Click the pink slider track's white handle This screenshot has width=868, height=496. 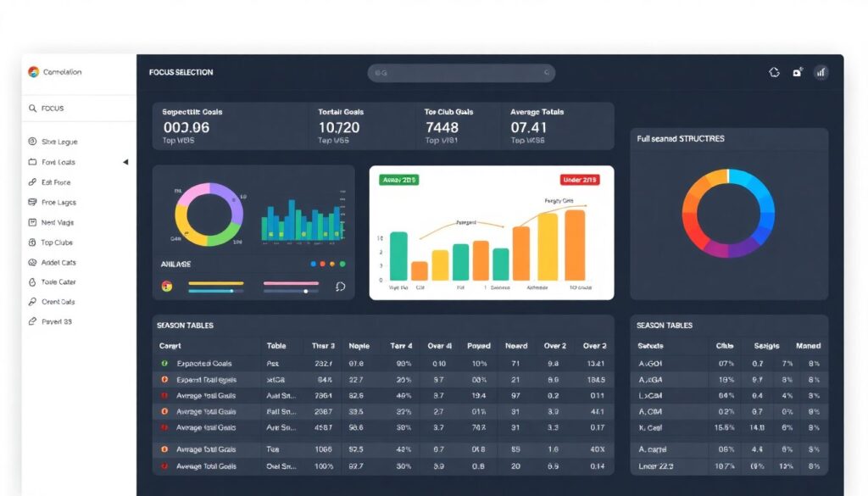[x=305, y=291]
